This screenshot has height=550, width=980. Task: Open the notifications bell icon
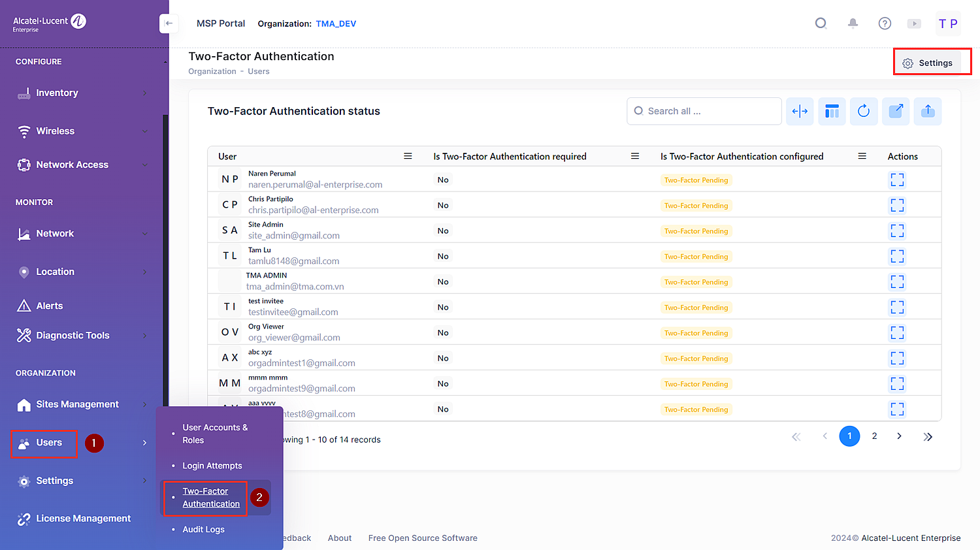pos(853,24)
